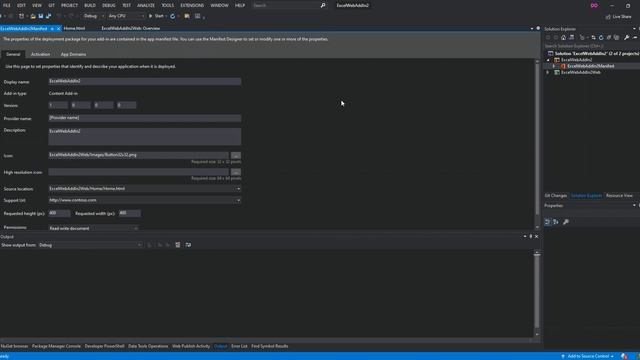Open the PROJECT menu
Viewport: 640px width, 360px height.
(69, 5)
